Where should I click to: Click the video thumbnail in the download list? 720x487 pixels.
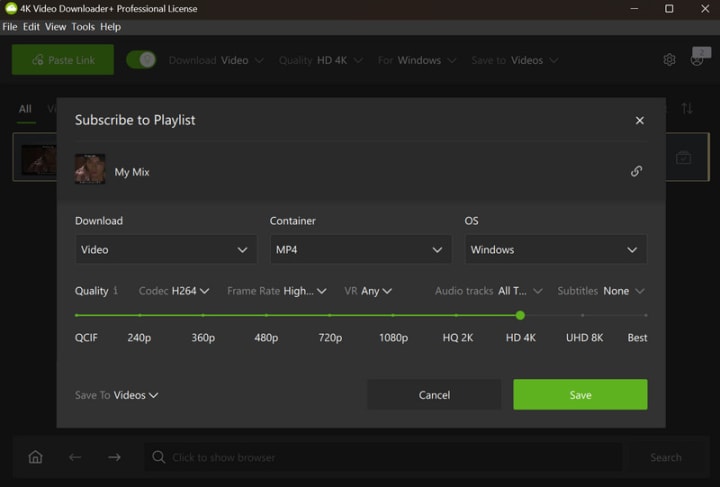point(39,160)
